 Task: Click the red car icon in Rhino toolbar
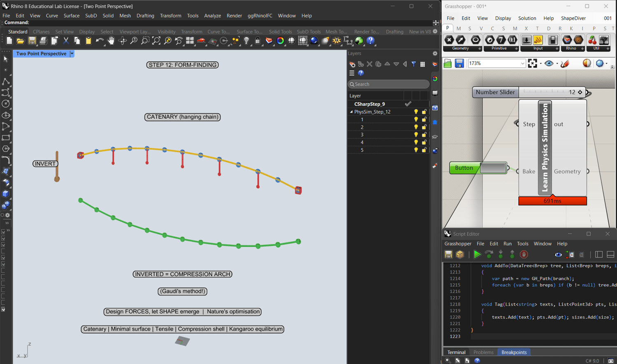(x=201, y=41)
